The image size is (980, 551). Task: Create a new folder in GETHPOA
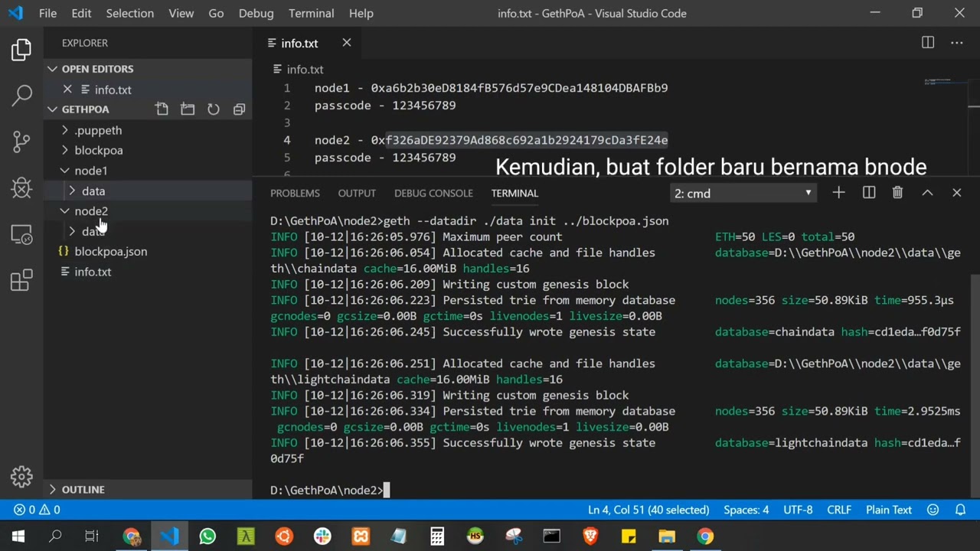(188, 109)
